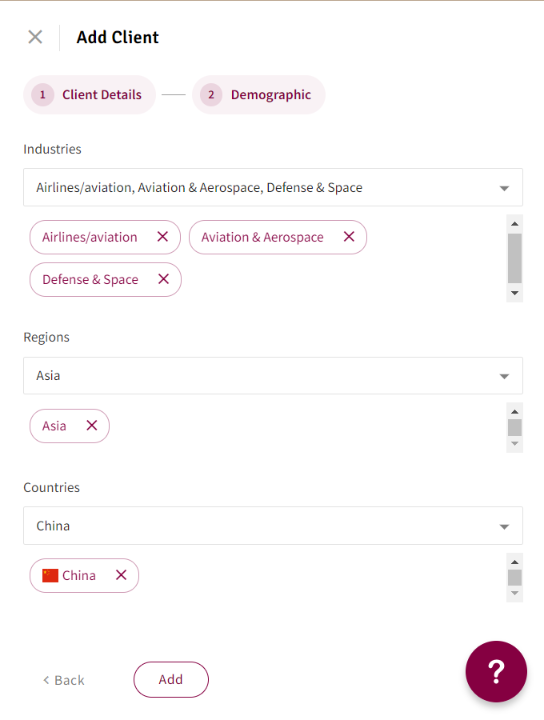Click the industries scrollbar down arrow
The image size is (544, 720).
[x=515, y=293]
